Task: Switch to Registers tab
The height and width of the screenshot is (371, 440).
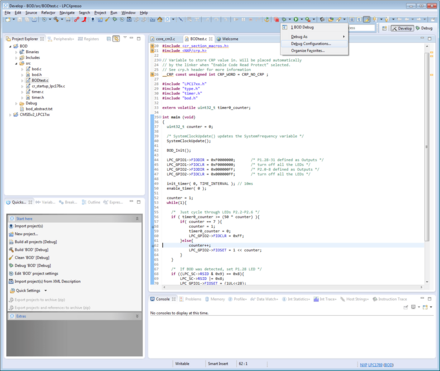Action: (88, 39)
